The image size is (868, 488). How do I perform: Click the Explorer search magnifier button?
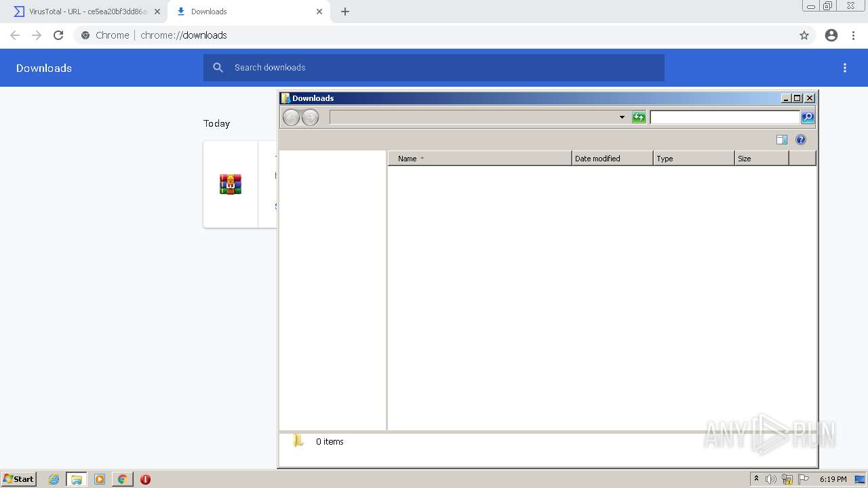point(808,117)
